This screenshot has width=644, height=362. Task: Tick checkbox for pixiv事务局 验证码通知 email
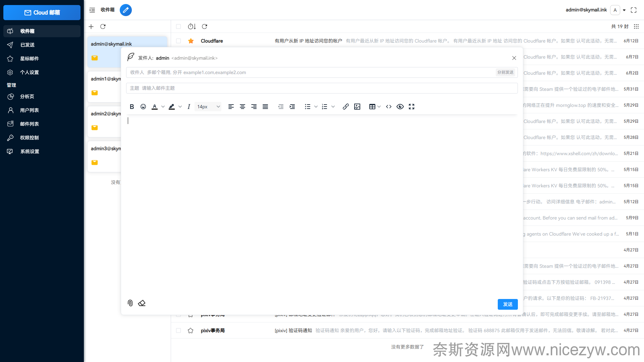(x=178, y=330)
